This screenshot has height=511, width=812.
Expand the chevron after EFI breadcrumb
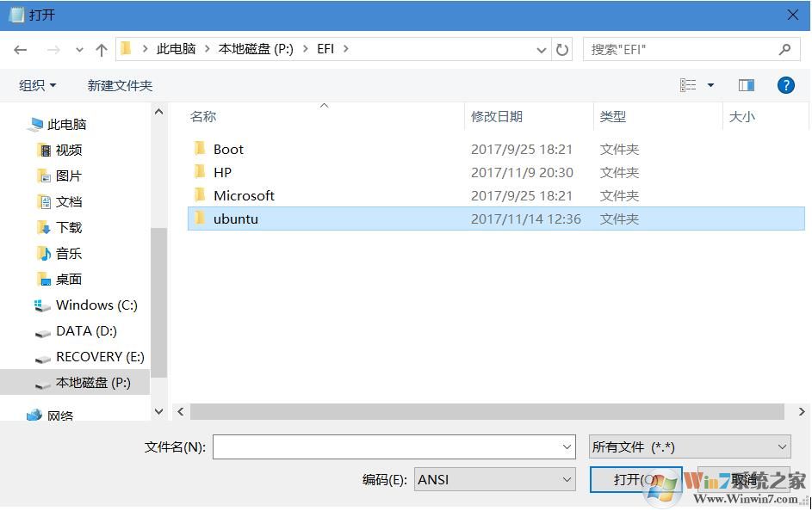346,49
